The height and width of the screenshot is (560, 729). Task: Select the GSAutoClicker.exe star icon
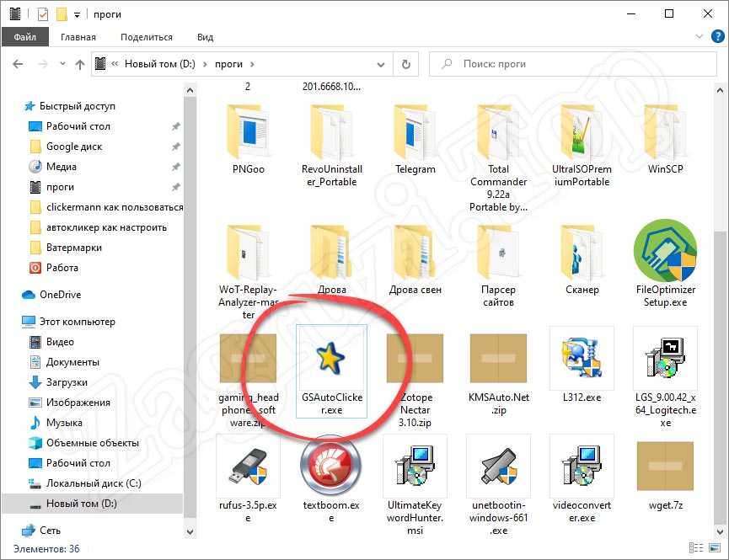click(331, 359)
